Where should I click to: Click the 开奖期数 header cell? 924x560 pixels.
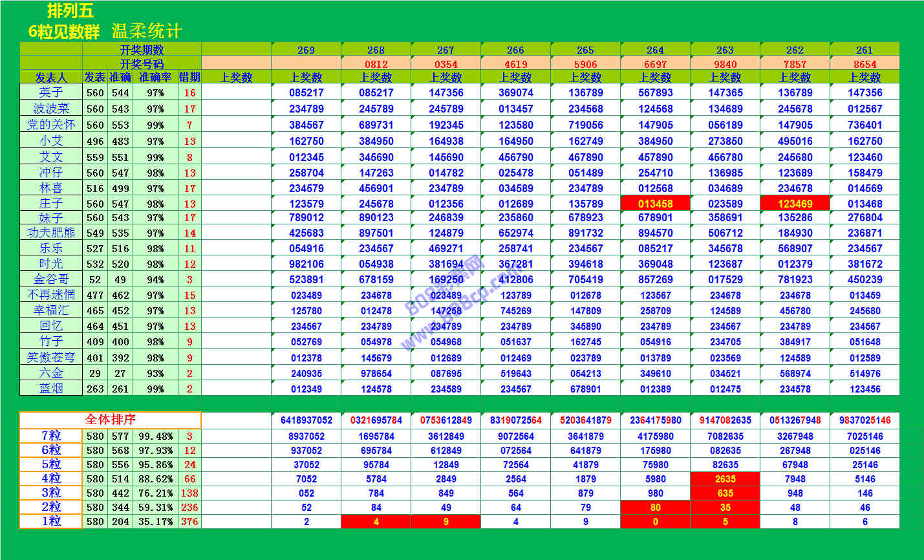click(142, 50)
